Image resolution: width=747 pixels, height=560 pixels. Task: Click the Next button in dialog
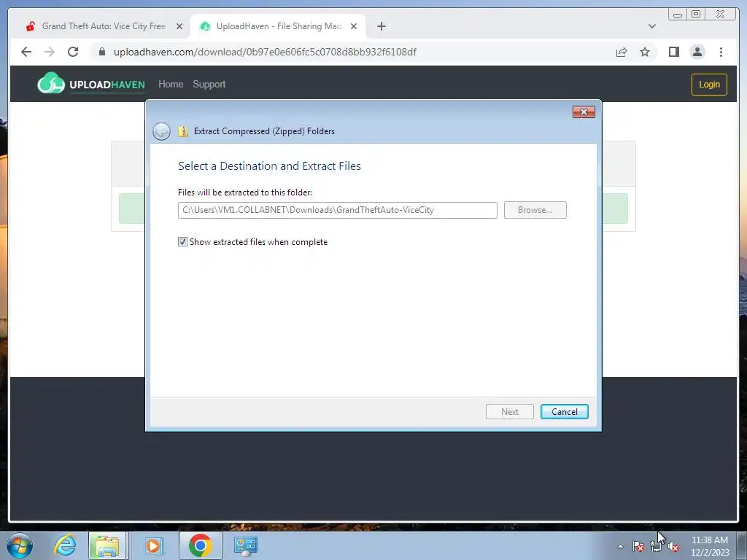click(x=510, y=412)
